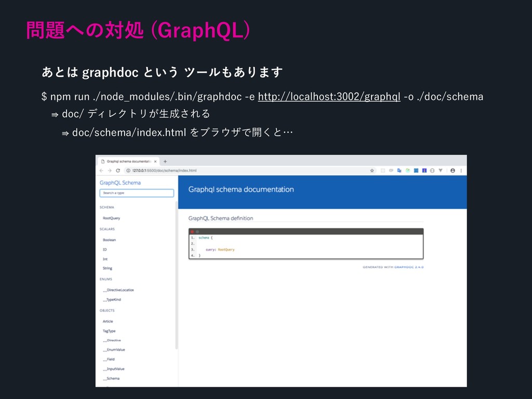Click the dark blue square extension icon
This screenshot has height=399, width=532.
[424, 170]
